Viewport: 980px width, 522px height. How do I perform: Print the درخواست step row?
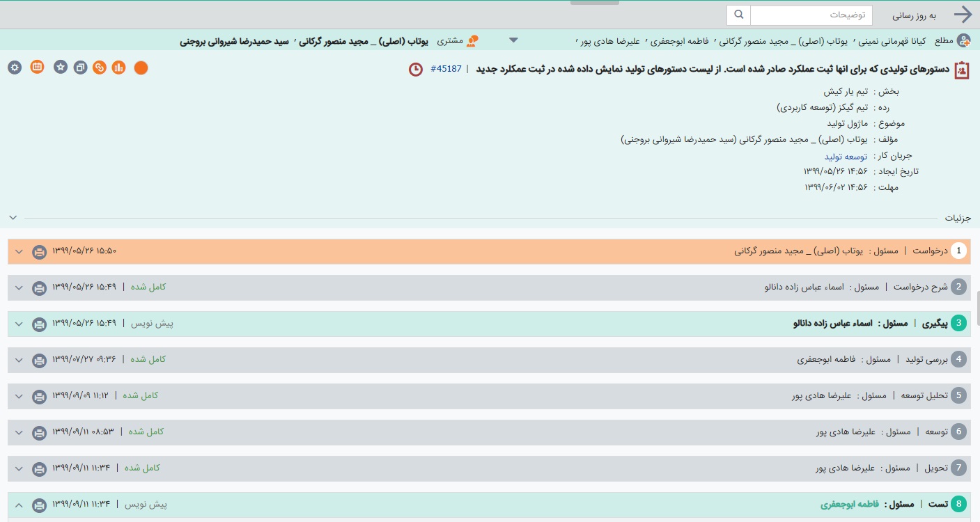pos(40,251)
